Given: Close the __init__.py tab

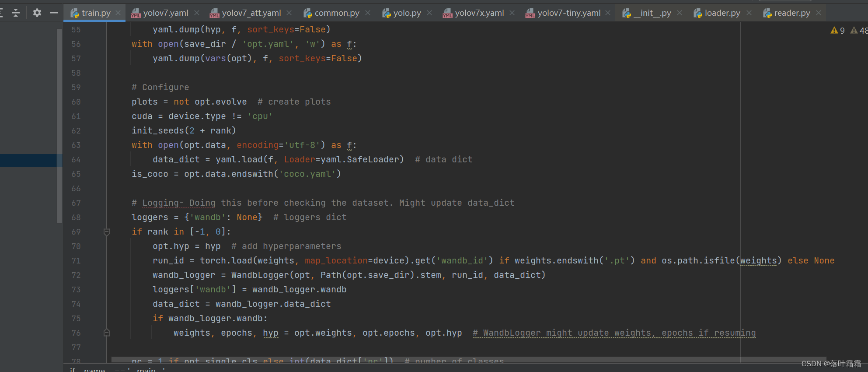Looking at the screenshot, I should coord(680,13).
